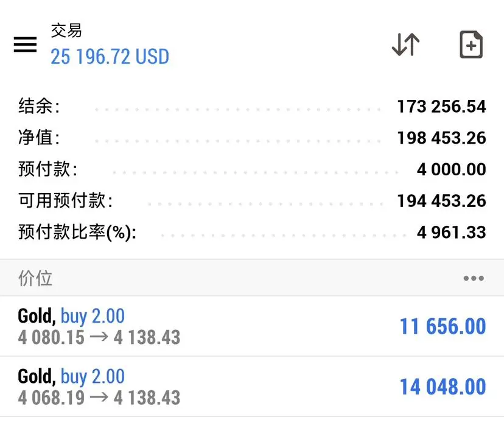Open the three-dot menu beside 价位
The height and width of the screenshot is (431, 504).
(x=474, y=278)
